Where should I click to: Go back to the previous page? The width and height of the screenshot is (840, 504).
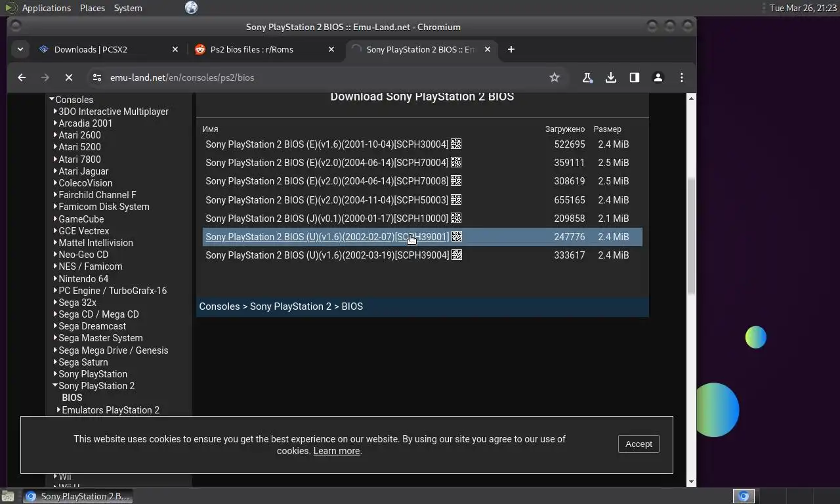[22, 77]
